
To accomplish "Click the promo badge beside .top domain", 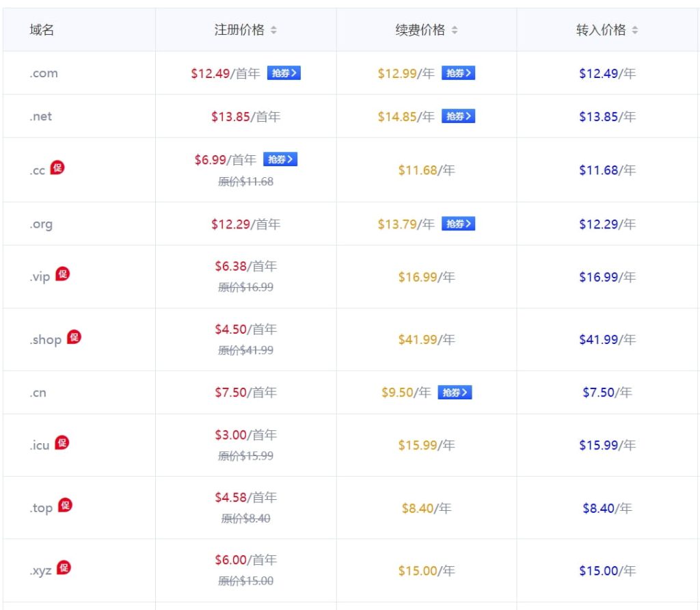I will pyautogui.click(x=65, y=505).
